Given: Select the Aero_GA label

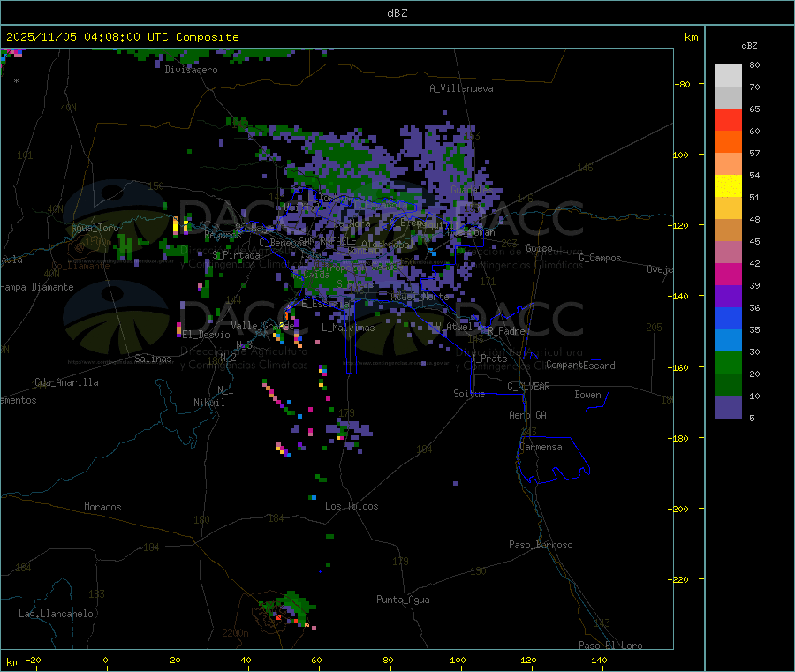Looking at the screenshot, I should pos(528,415).
